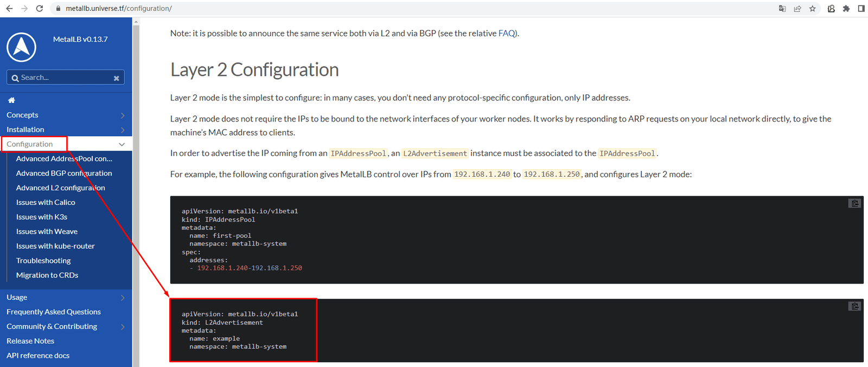The width and height of the screenshot is (868, 367).
Task: Open Advanced BGP configuration page
Action: click(64, 173)
